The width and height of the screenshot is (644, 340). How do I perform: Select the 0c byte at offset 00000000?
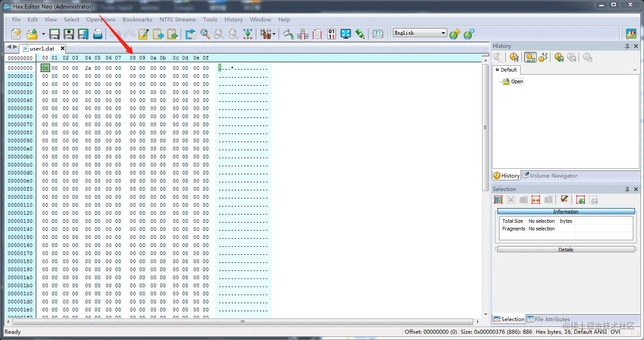tap(45, 68)
